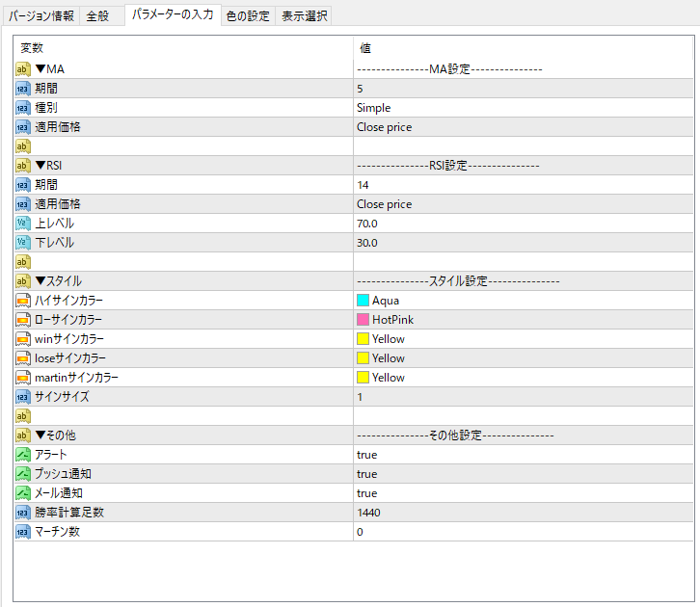Viewport: 700px width, 607px height.
Task: Click the string icon beside ▼MA
Action: (23, 69)
